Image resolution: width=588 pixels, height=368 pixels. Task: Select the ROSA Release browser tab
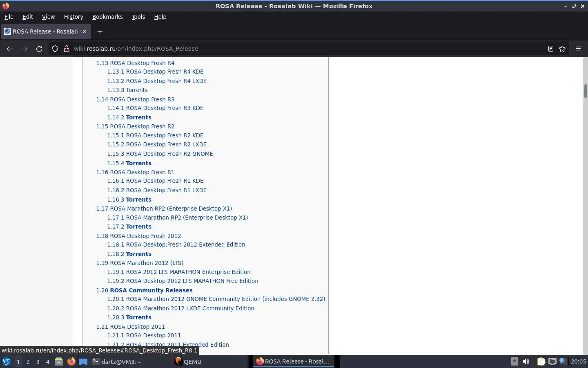coord(45,31)
